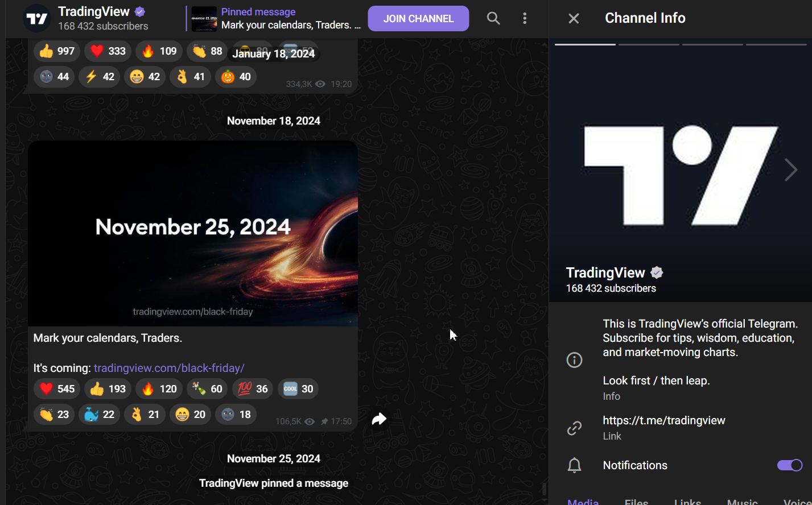Click the chat scrollbar thumb
The height and width of the screenshot is (505, 812).
tap(544, 489)
